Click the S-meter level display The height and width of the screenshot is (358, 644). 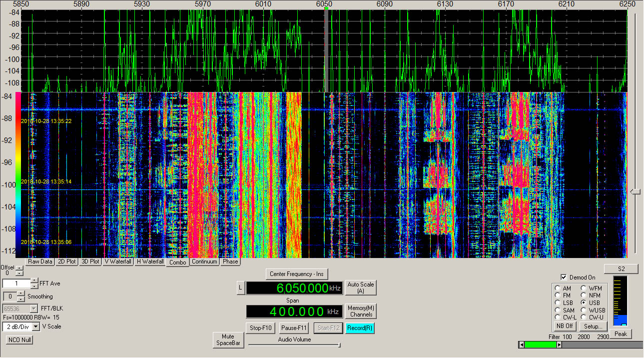click(x=620, y=301)
